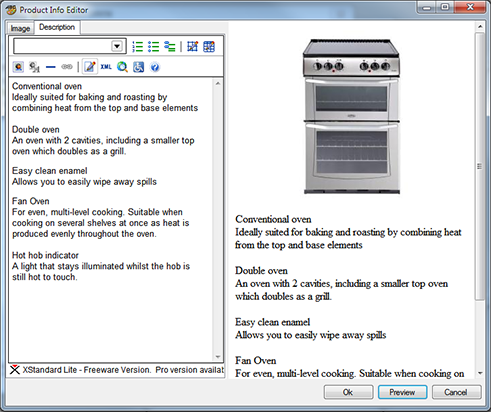491x412 pixels.
Task: Insert a horizontal rule line
Action: (51, 67)
